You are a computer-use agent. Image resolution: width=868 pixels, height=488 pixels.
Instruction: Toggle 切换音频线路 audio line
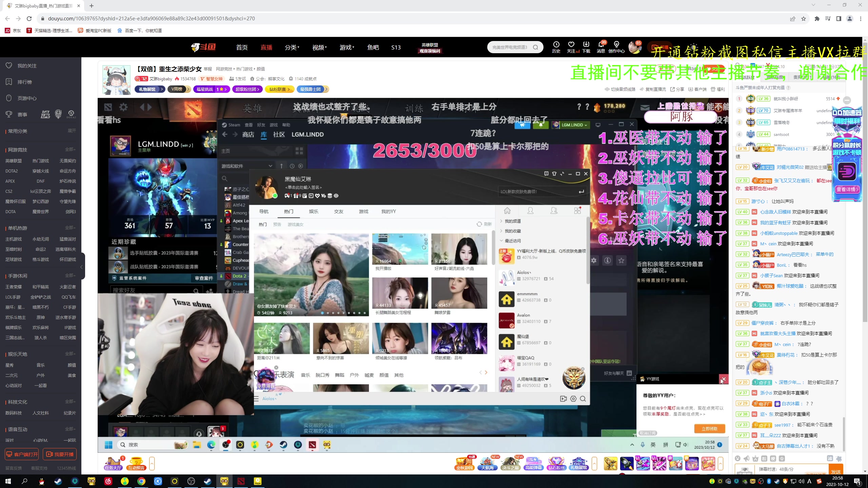(x=620, y=89)
